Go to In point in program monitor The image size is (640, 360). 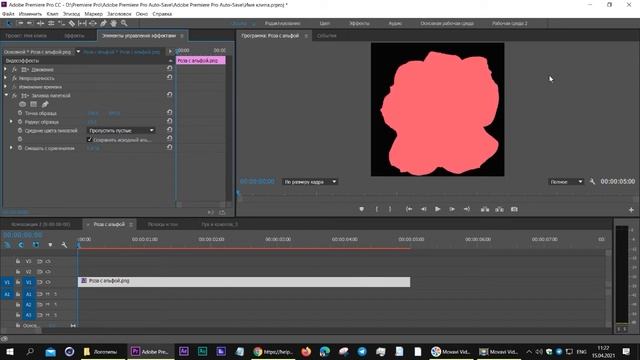(x=409, y=209)
